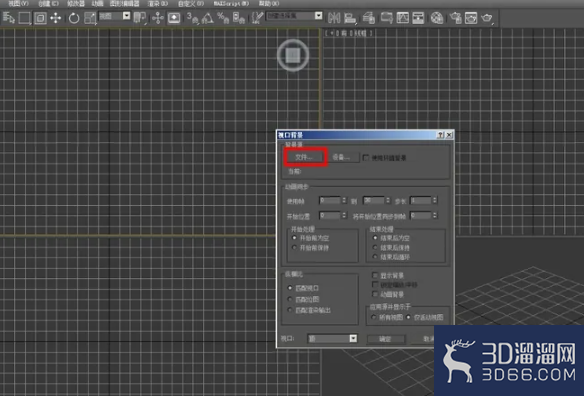Open the 图形编辑器 menu
The height and width of the screenshot is (396, 584).
click(x=125, y=3)
